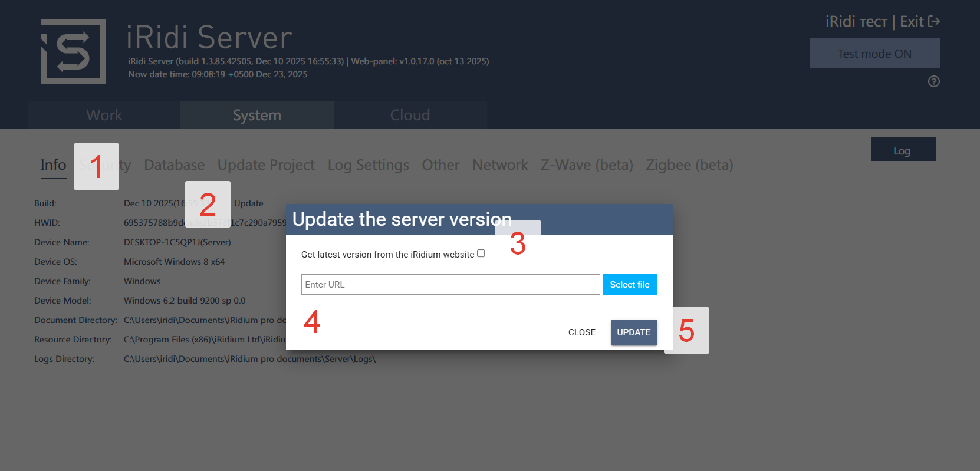The image size is (980, 471).
Task: Click Microsoft Windows 8 x64 value
Action: click(174, 262)
